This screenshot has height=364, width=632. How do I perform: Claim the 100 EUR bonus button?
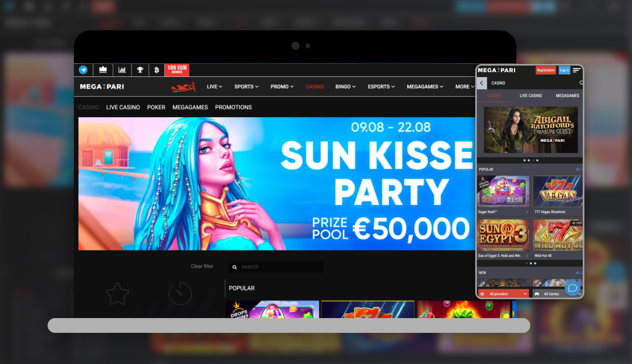pyautogui.click(x=177, y=70)
